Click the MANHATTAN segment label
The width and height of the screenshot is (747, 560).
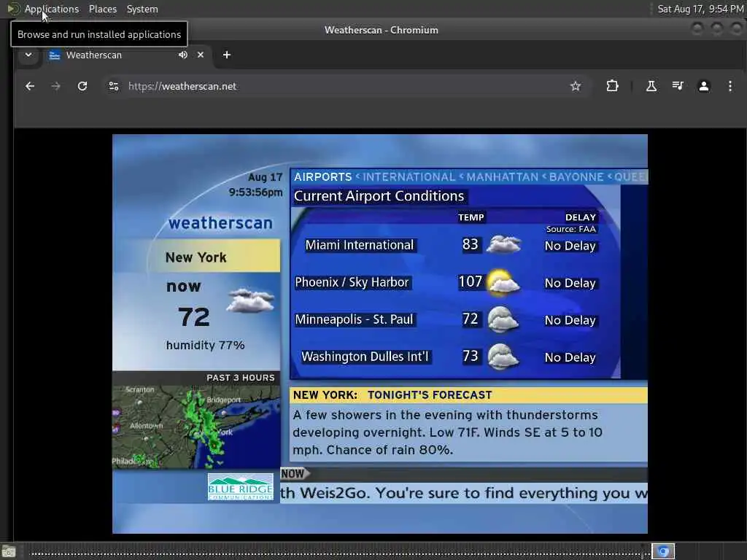[x=502, y=177]
